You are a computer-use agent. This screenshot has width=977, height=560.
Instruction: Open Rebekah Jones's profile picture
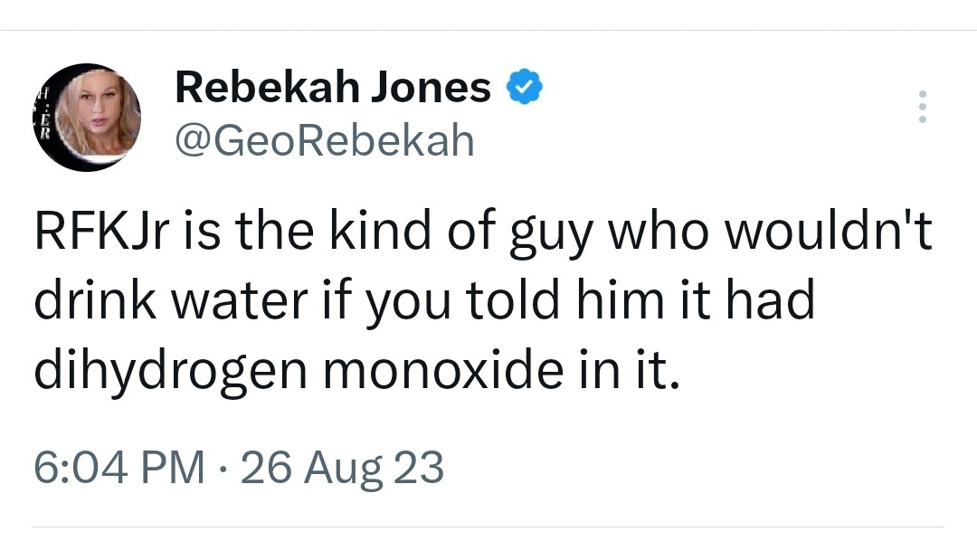tap(87, 117)
